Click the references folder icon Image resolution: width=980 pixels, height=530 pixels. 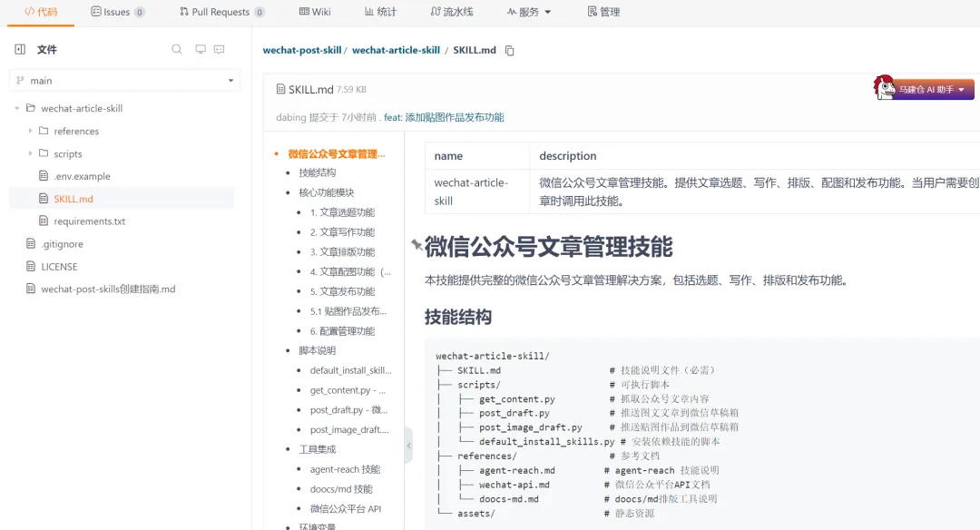[44, 131]
